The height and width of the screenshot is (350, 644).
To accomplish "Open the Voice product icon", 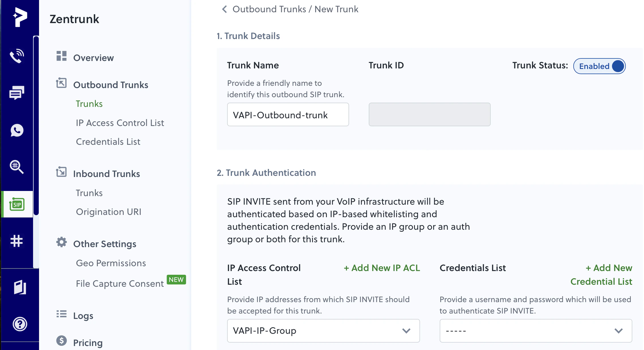I will pyautogui.click(x=17, y=55).
